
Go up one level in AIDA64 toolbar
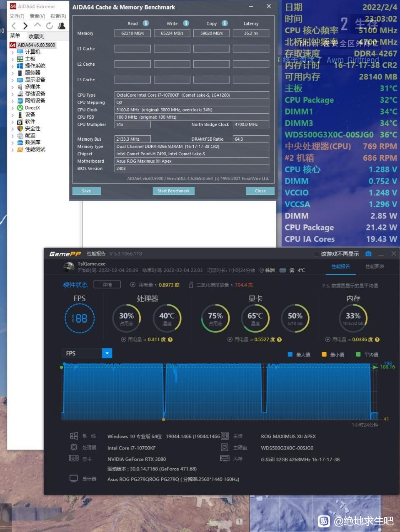pos(37,25)
